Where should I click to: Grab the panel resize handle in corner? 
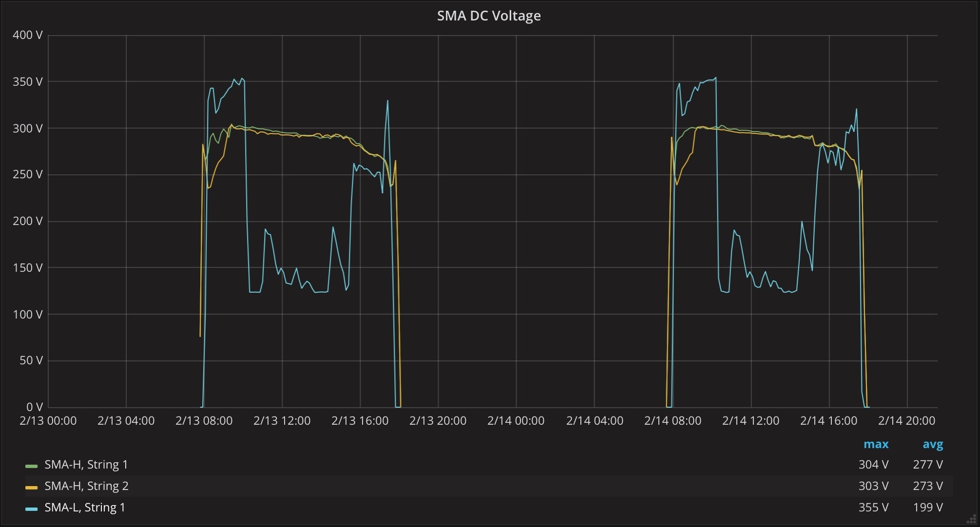click(x=971, y=519)
